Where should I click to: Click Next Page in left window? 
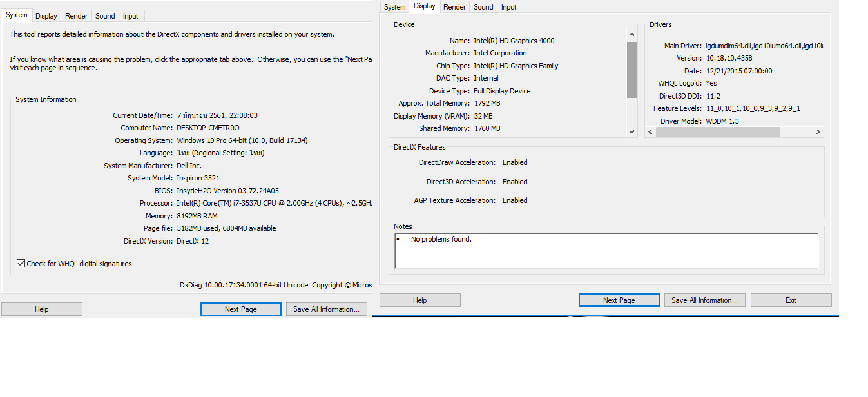(241, 309)
